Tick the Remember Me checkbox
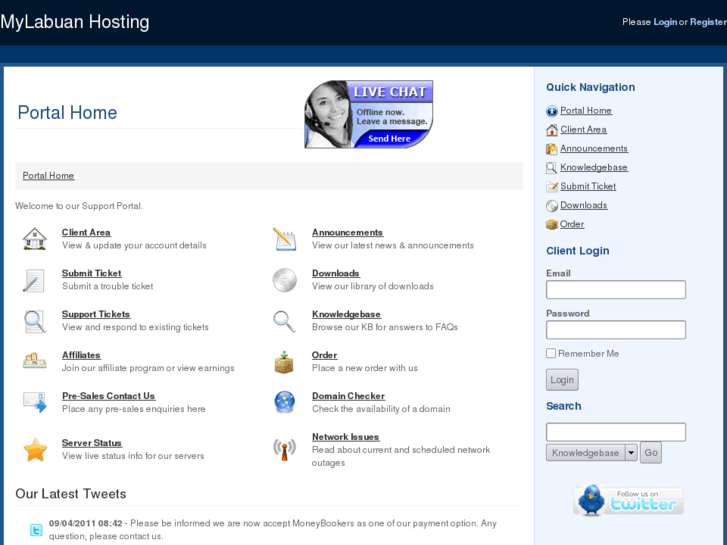 551,353
